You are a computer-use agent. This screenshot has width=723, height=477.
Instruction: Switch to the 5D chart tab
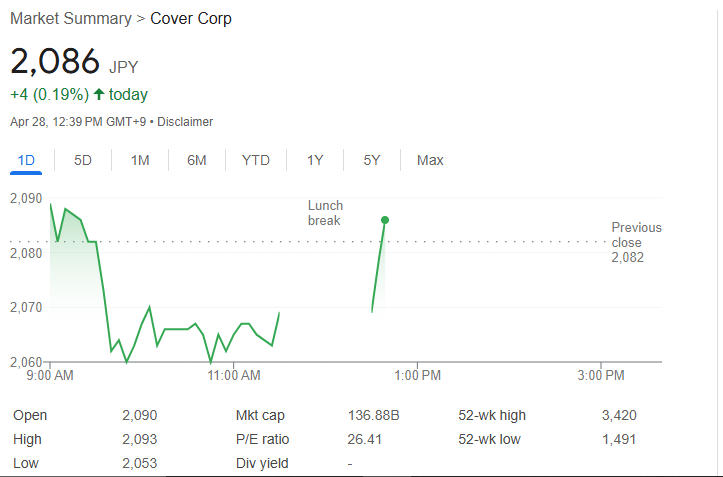[83, 160]
